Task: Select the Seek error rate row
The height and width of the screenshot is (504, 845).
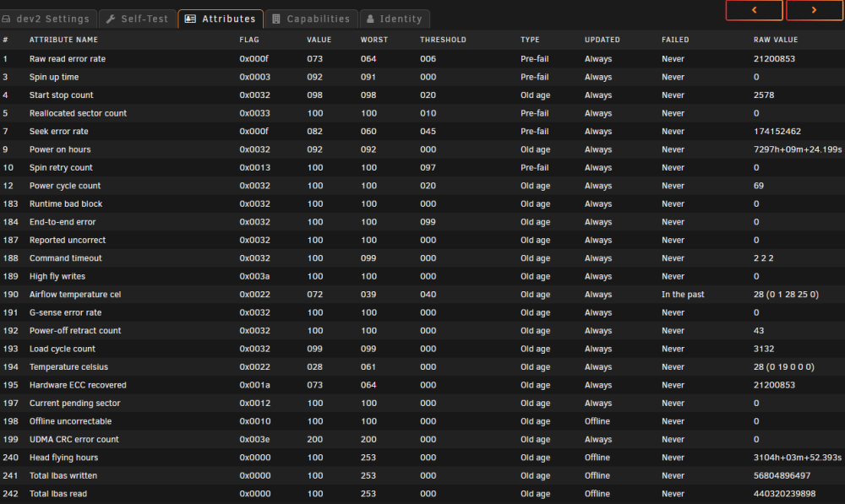Action: click(x=422, y=132)
